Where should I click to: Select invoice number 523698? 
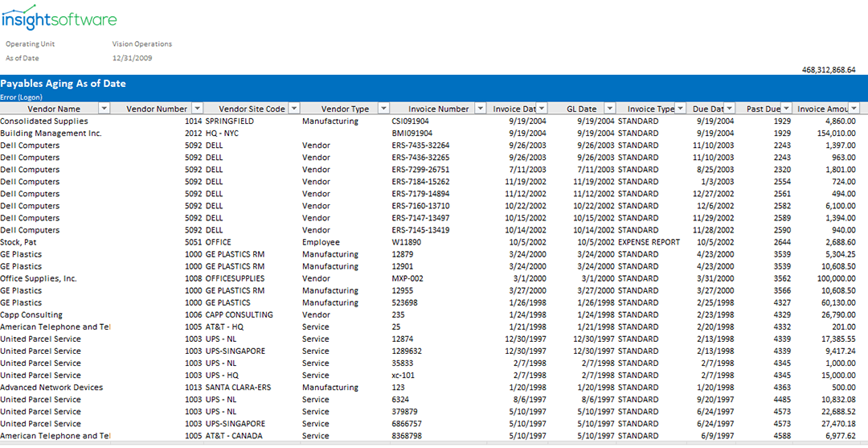pos(404,302)
